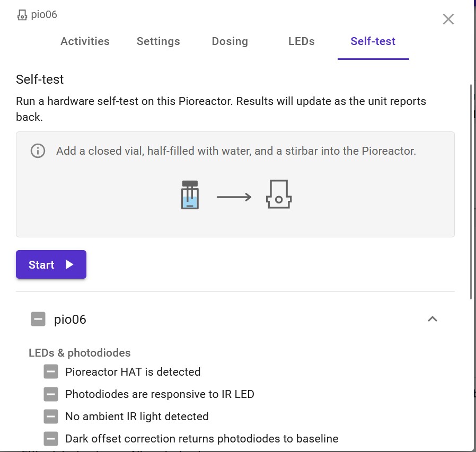
Task: Click the play triangle on Start button
Action: [x=69, y=264]
